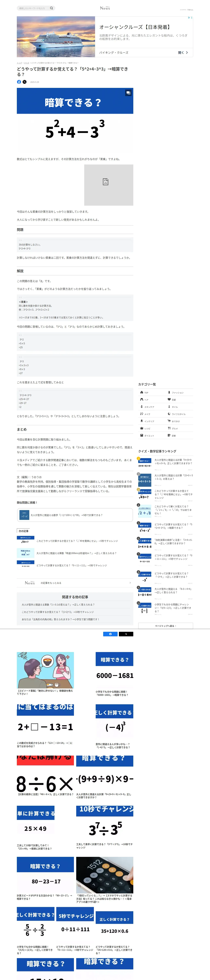
Task: Select the 診断 checklist icon category
Action: pyautogui.click(x=169, y=436)
